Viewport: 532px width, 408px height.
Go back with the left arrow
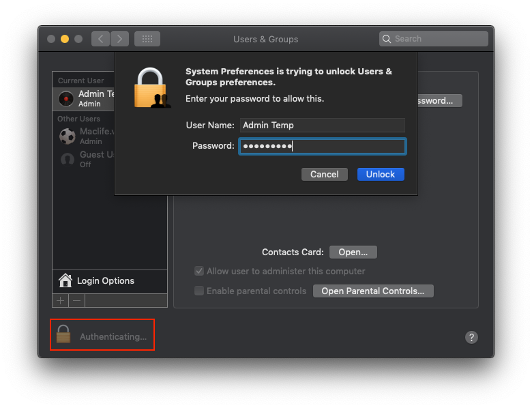[x=100, y=39]
